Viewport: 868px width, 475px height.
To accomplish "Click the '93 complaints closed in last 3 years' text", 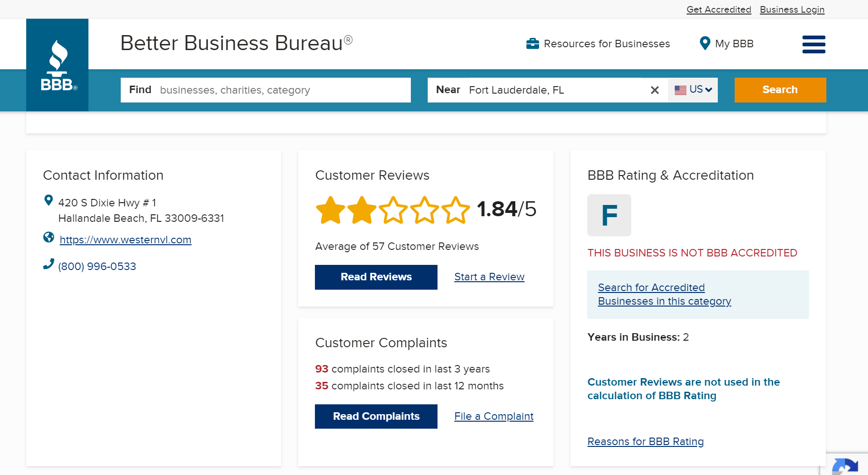I will [x=402, y=369].
